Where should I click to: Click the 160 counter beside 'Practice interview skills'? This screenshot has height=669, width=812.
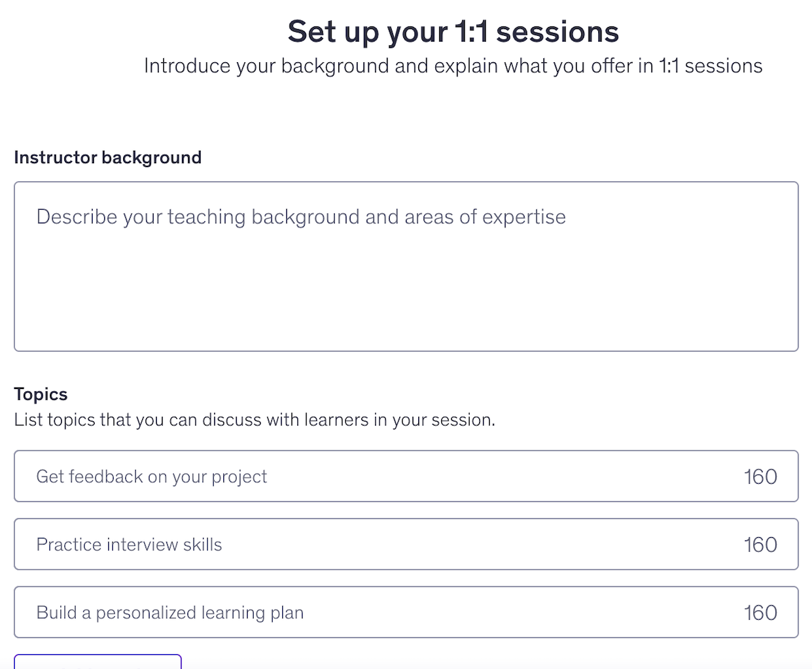click(761, 544)
